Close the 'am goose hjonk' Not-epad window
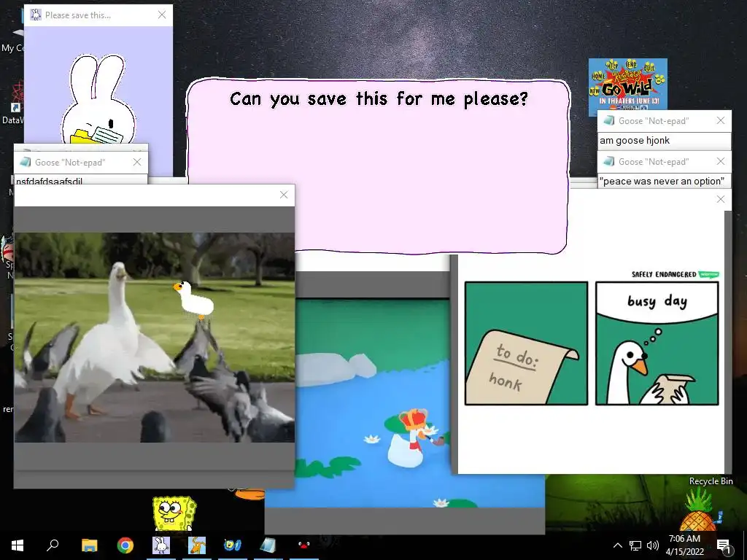Image resolution: width=747 pixels, height=560 pixels. [721, 120]
